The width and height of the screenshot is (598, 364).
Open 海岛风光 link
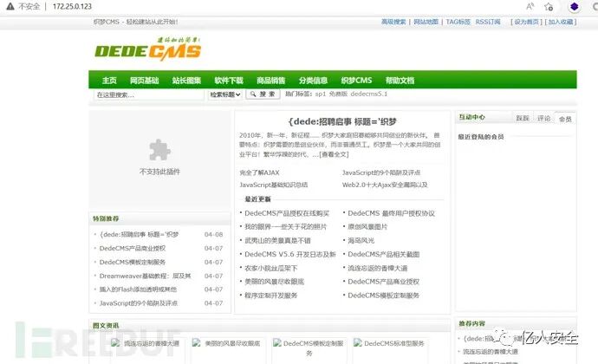click(361, 240)
